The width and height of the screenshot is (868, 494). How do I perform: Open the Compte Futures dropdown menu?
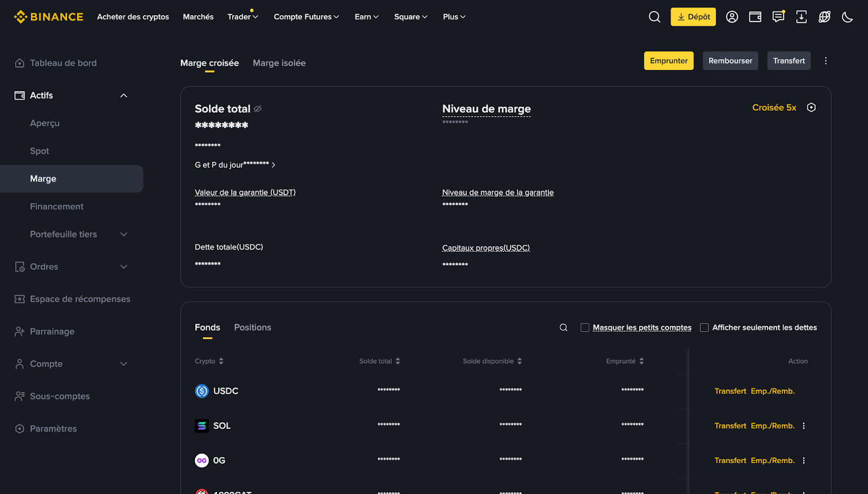[x=306, y=17]
